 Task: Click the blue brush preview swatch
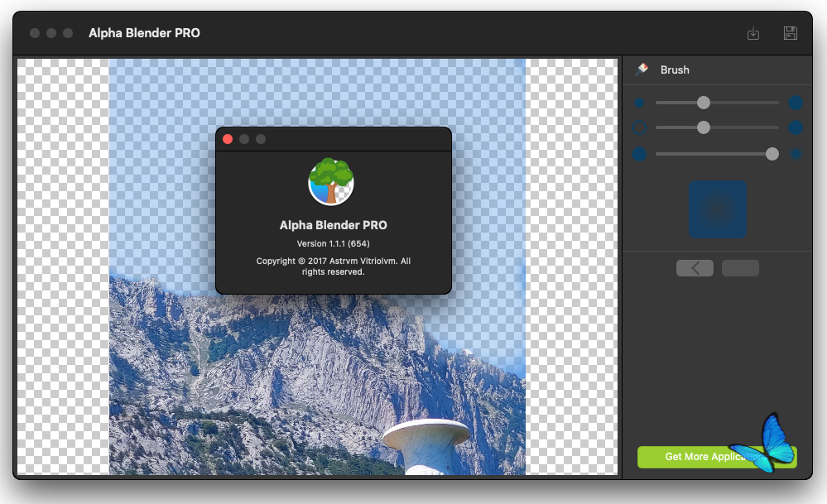[717, 209]
